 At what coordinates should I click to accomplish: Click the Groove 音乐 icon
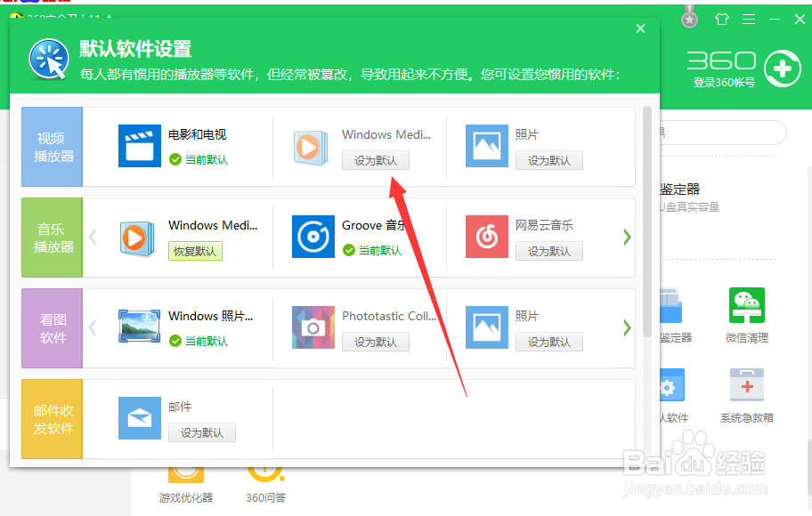(313, 237)
